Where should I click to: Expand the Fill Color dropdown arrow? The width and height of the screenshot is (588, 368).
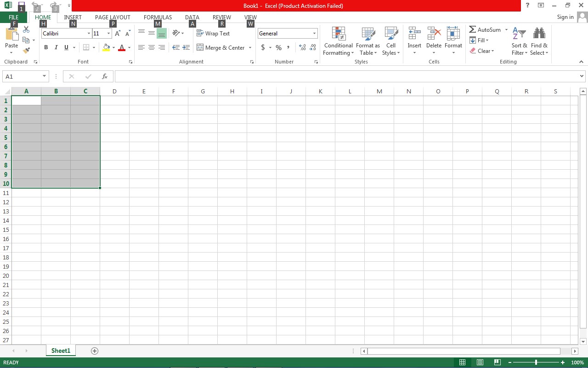click(113, 47)
